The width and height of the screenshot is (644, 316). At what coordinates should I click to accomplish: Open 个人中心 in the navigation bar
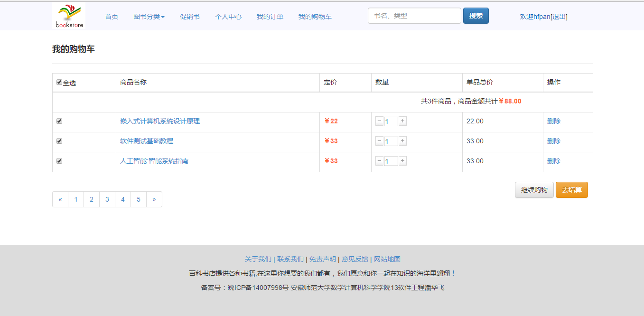click(228, 17)
